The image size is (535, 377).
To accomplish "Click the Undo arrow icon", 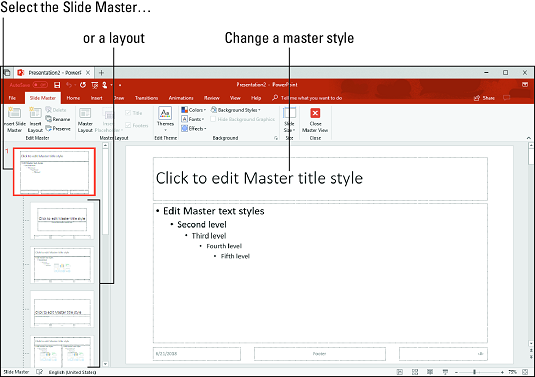I will coord(69,85).
